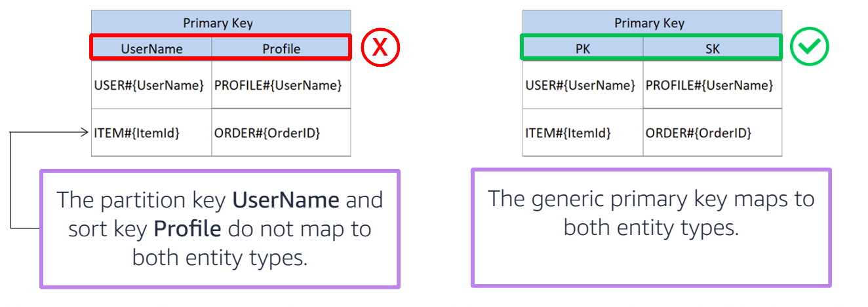Click the generic primary key note box
868x307 pixels.
click(x=651, y=227)
